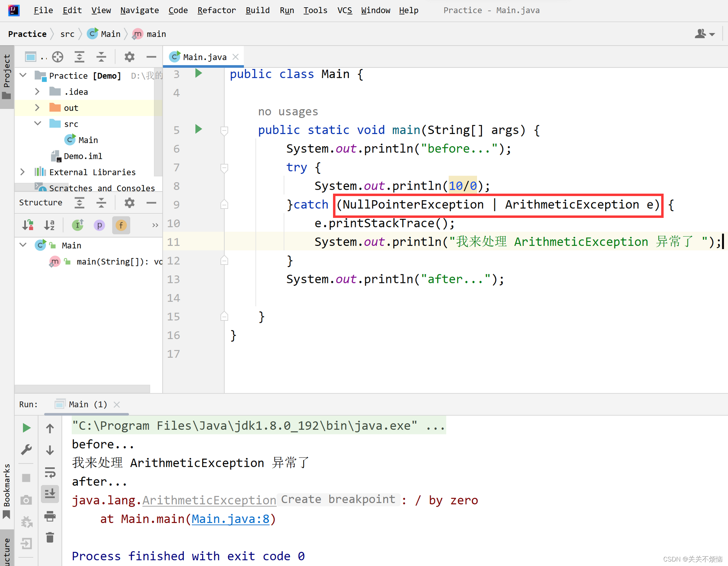Toggle show fields filter in Structure panel
The width and height of the screenshot is (728, 566).
tap(121, 225)
